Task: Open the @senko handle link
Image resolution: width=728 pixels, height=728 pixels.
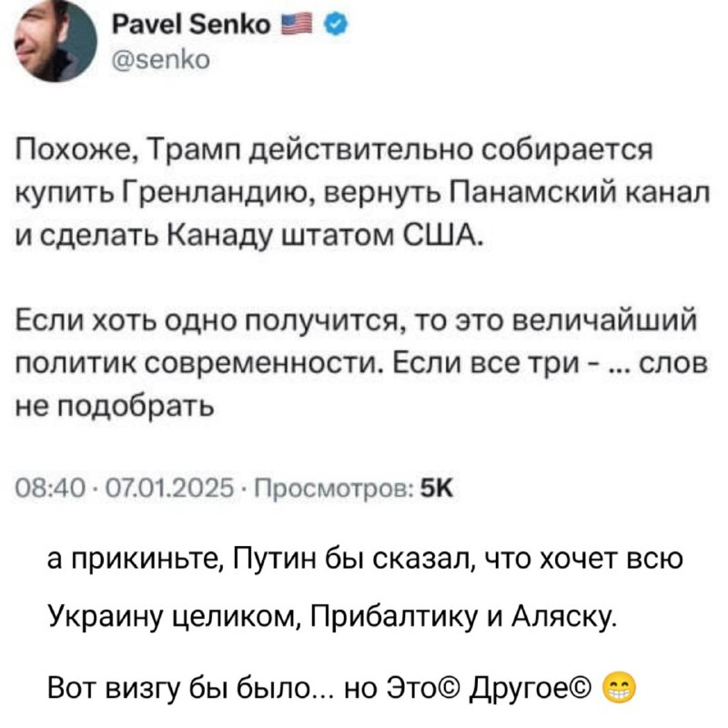Action: tap(161, 59)
